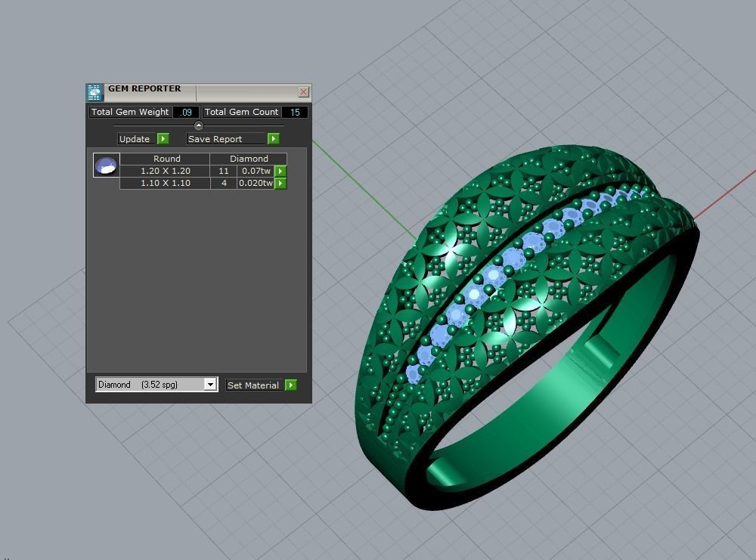Image resolution: width=756 pixels, height=560 pixels.
Task: Click the Total Gem Weight label
Action: 130,112
